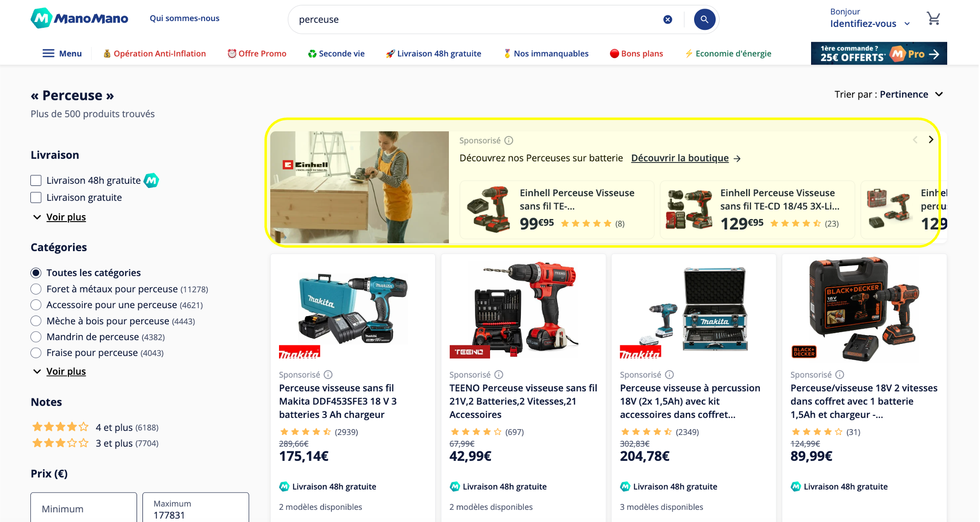Filter by 4 et plus stars
Screen dimensions: 980x522
coord(95,427)
